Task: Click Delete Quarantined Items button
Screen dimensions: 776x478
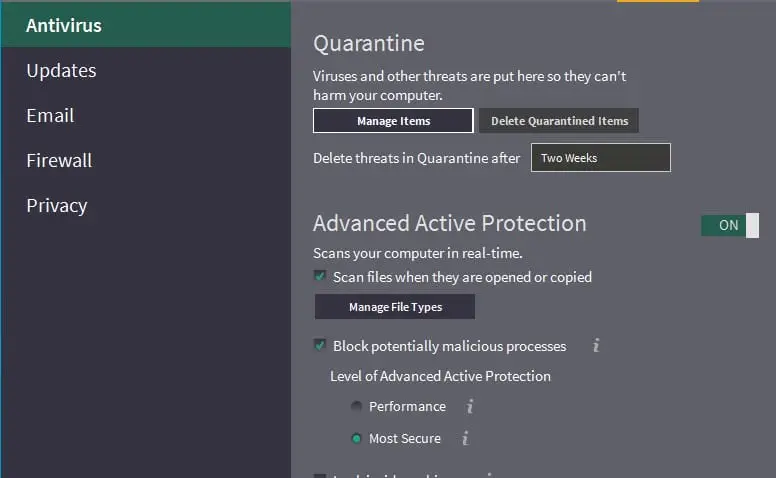Action: 559,121
